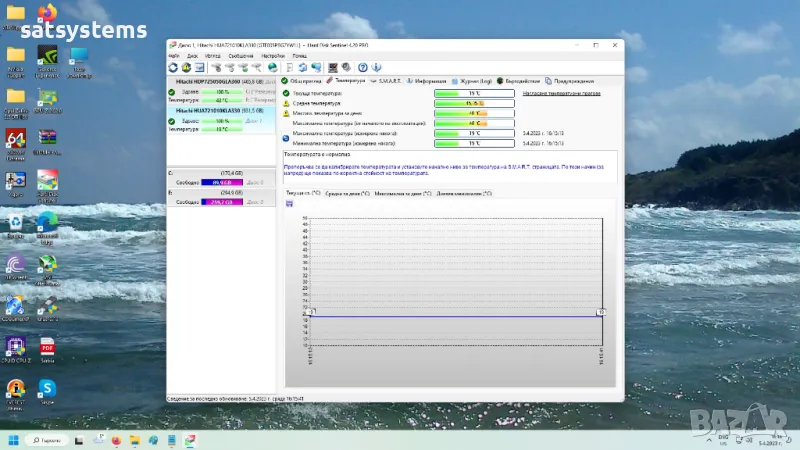Select the Средна за деня chart tab
The height and width of the screenshot is (450, 800).
click(346, 193)
